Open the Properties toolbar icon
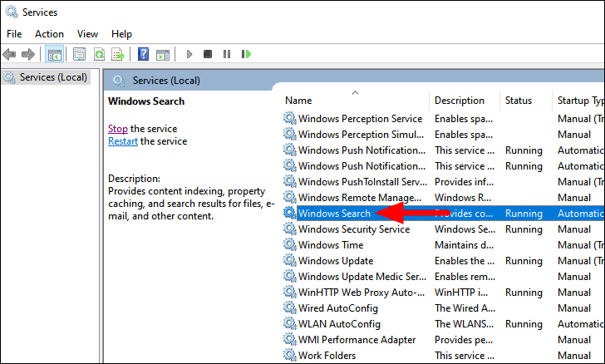Viewport: 605px width, 364px height. [79, 54]
